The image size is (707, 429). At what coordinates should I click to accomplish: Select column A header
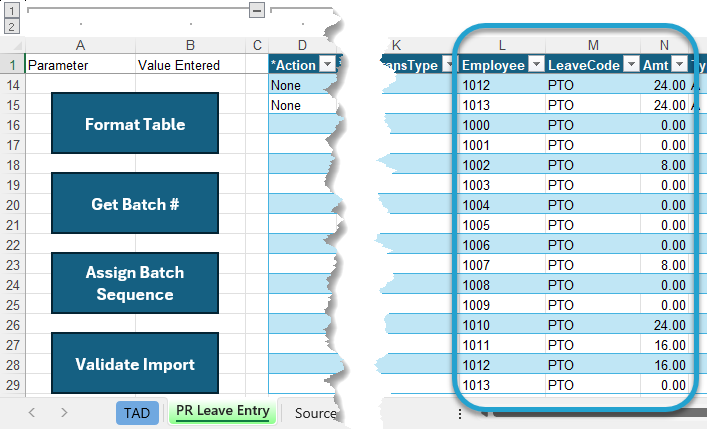tap(80, 45)
